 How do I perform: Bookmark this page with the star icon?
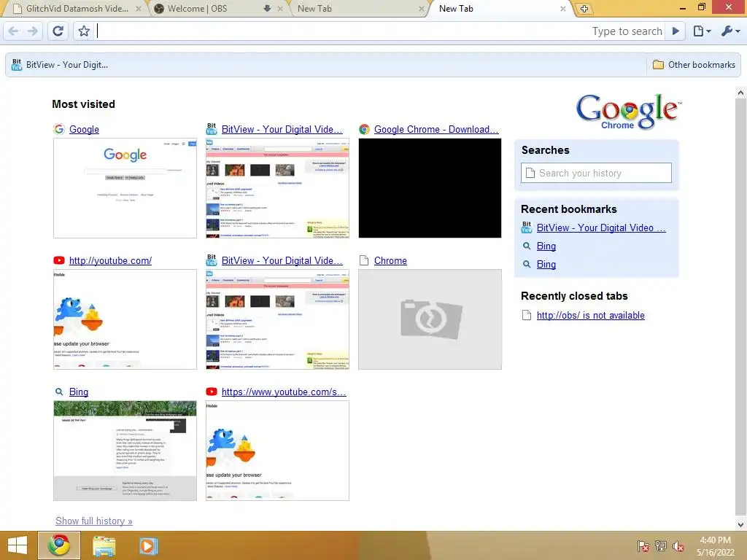(x=84, y=31)
